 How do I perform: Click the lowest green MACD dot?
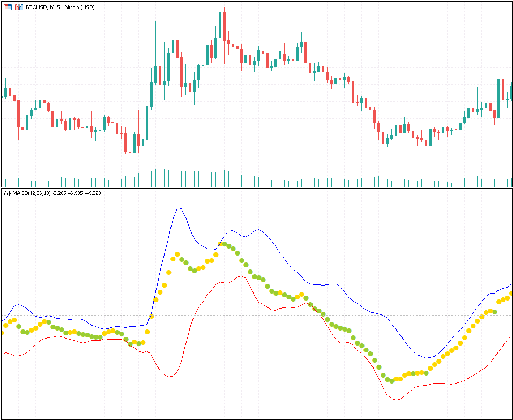click(392, 381)
